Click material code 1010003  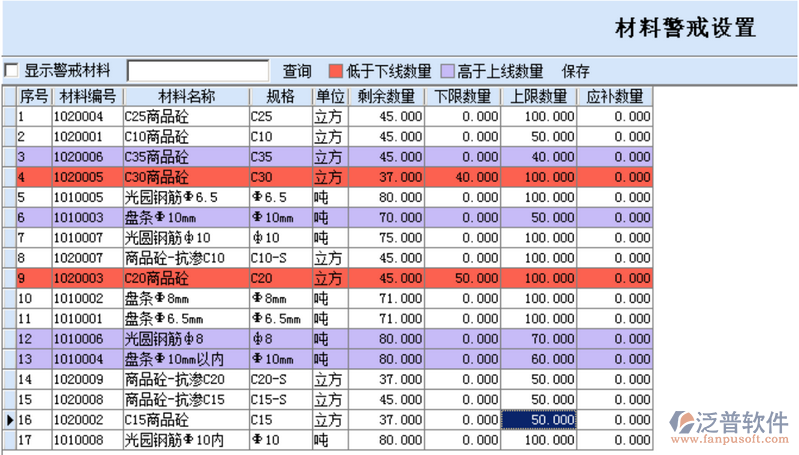click(88, 218)
